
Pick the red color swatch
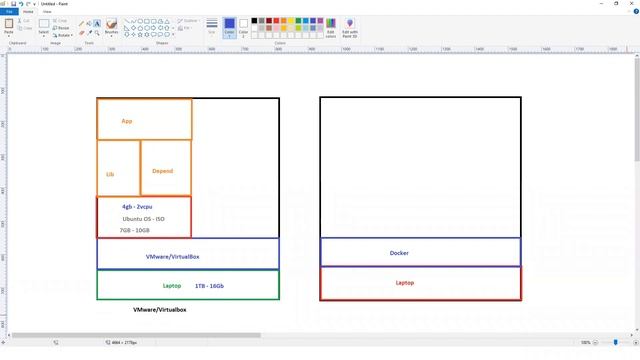pyautogui.click(x=276, y=20)
